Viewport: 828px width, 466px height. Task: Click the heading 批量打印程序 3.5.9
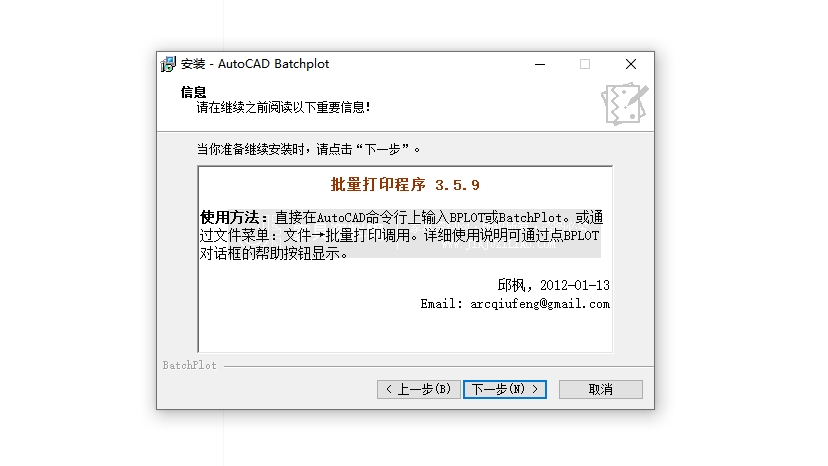(x=405, y=185)
